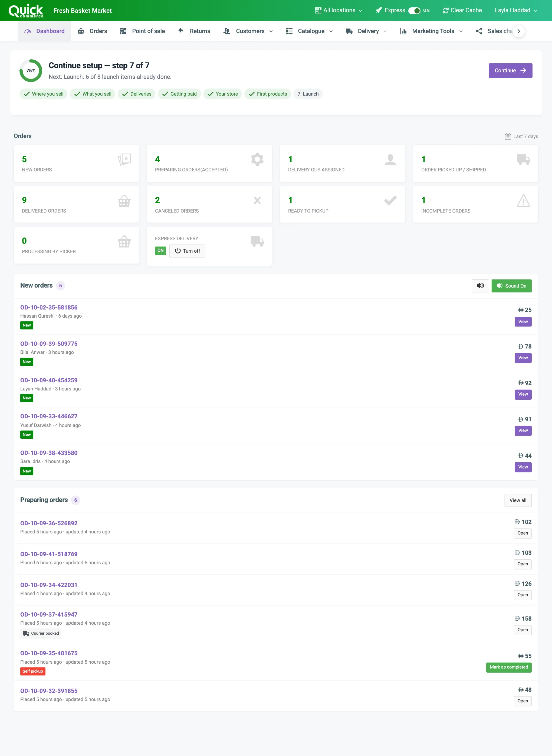The width and height of the screenshot is (552, 756).
Task: Click the New Orders card photos icon
Action: pyautogui.click(x=124, y=159)
